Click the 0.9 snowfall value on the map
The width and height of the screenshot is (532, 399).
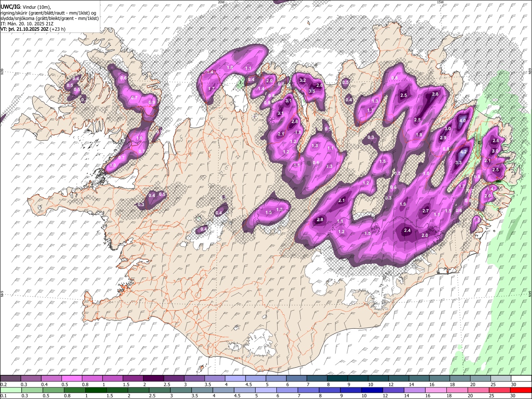[x=152, y=102]
